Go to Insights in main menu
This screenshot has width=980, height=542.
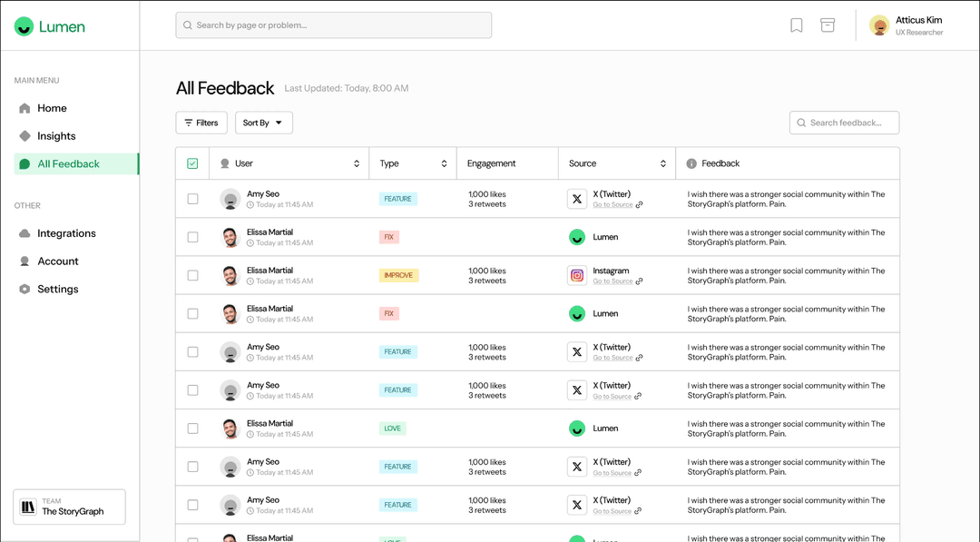(x=56, y=136)
